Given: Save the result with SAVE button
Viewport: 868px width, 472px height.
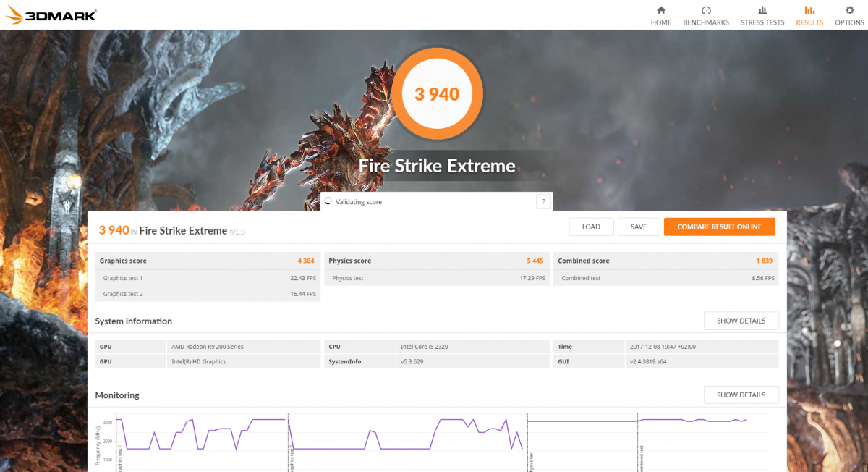Looking at the screenshot, I should pos(639,227).
